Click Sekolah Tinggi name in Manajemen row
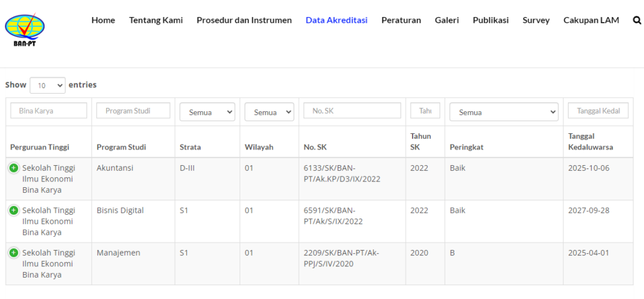 pyautogui.click(x=48, y=264)
